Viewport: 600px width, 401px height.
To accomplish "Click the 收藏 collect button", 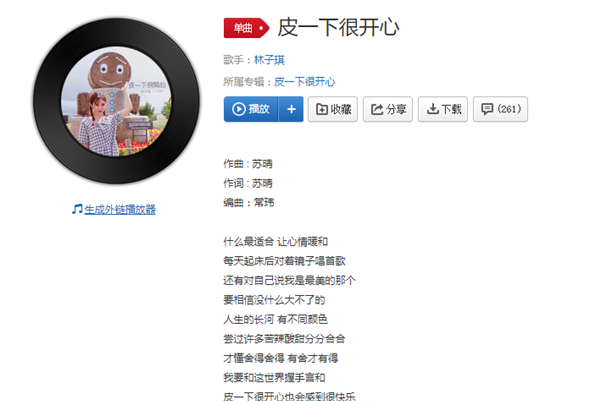I will click(x=333, y=109).
